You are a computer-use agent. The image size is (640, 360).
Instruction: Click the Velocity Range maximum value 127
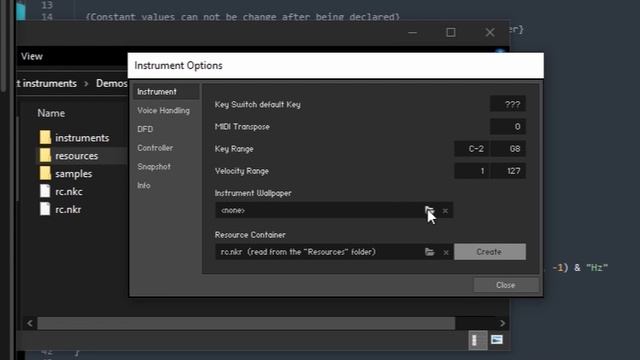point(508,171)
